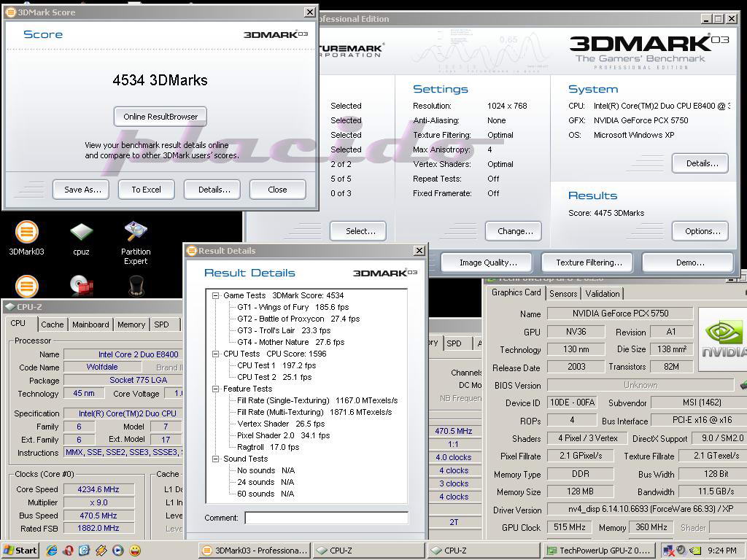Viewport: 747px width, 560px height.
Task: Click the Select tests button
Action: click(x=358, y=231)
